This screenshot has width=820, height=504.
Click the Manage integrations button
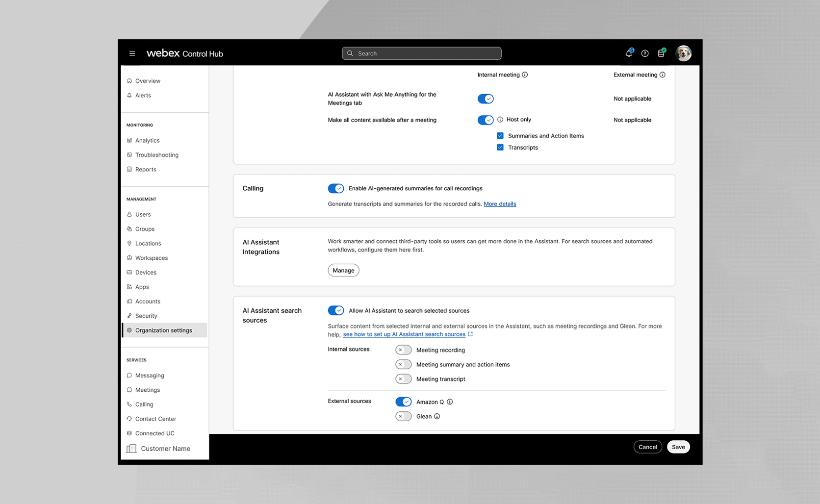click(x=343, y=271)
